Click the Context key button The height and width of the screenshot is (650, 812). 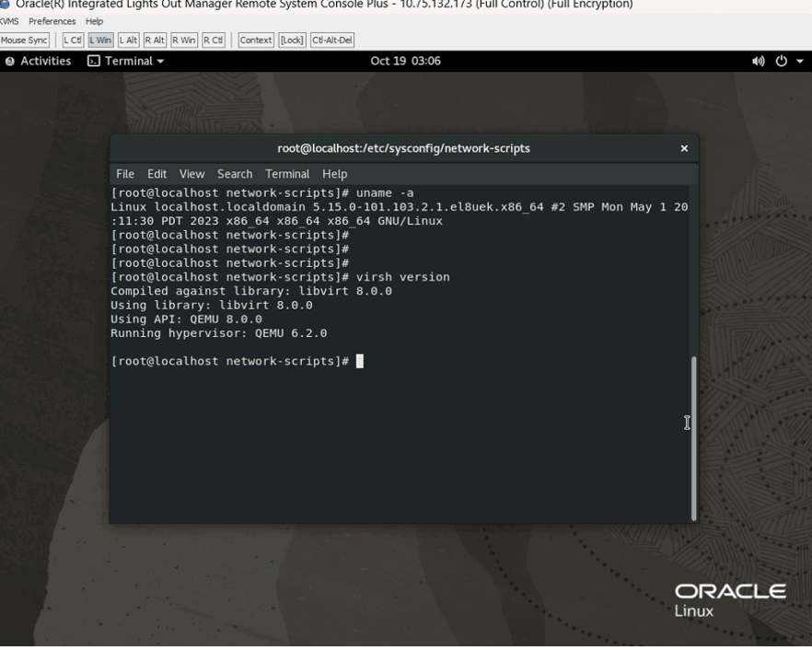pyautogui.click(x=255, y=40)
